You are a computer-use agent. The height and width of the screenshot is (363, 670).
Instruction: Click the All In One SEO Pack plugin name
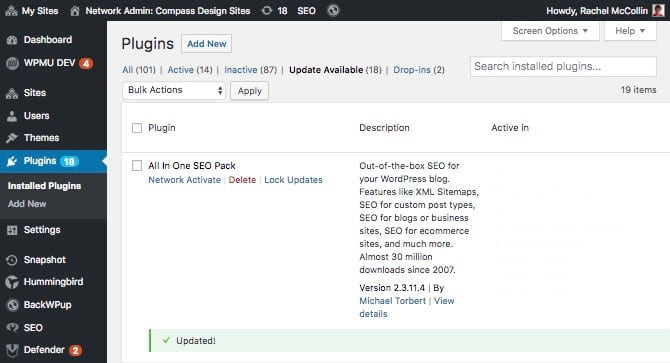pos(192,166)
